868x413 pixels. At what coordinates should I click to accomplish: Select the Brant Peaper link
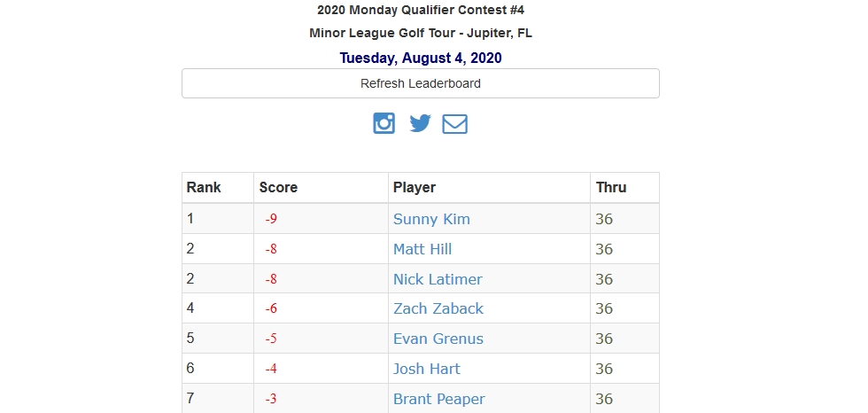pos(439,399)
